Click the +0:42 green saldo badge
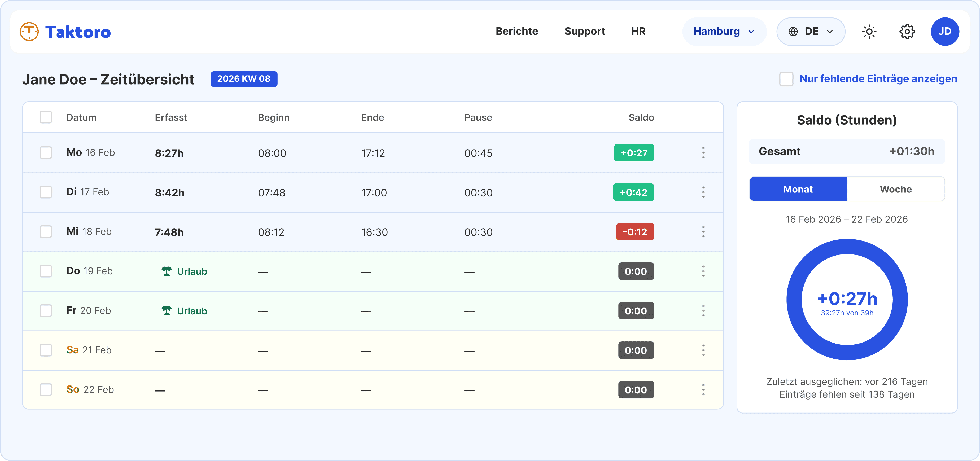Screen dimensions: 980x461 [x=633, y=192]
